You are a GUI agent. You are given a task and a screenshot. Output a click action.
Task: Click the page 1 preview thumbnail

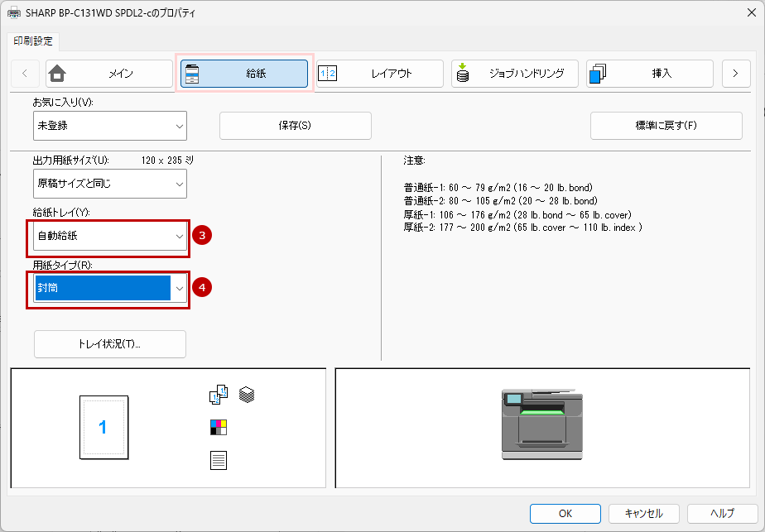point(103,427)
